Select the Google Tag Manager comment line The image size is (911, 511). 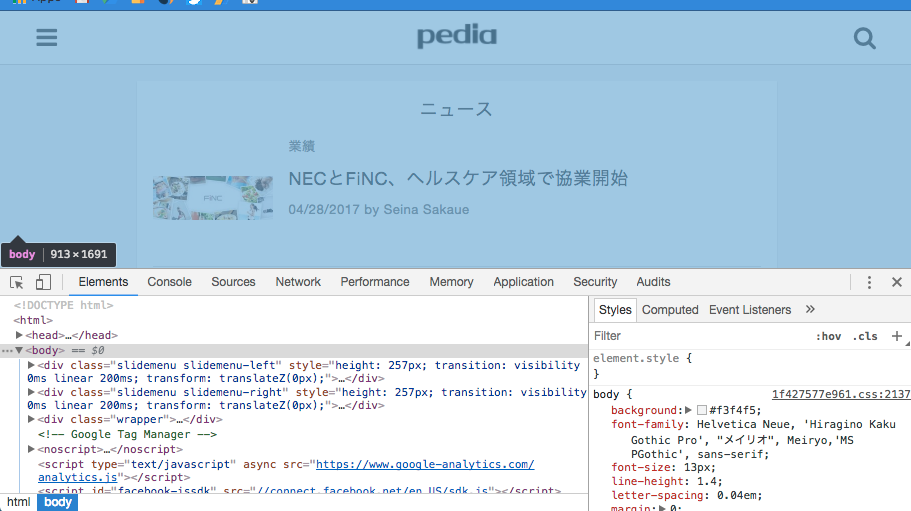click(127, 434)
